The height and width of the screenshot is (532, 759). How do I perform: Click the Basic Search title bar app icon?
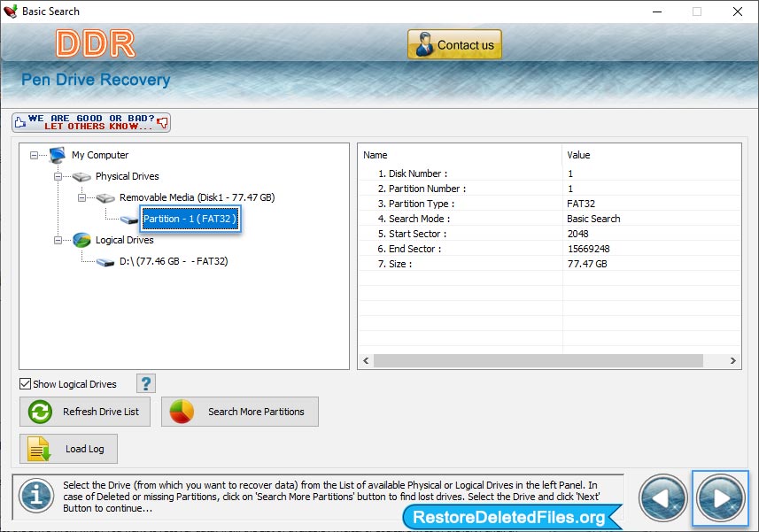10,12
